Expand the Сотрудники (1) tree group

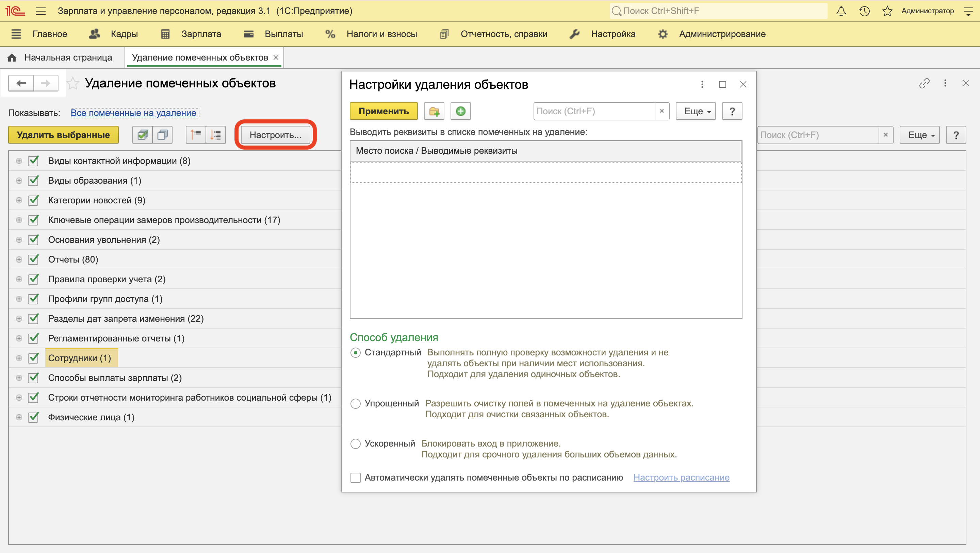[x=19, y=358]
